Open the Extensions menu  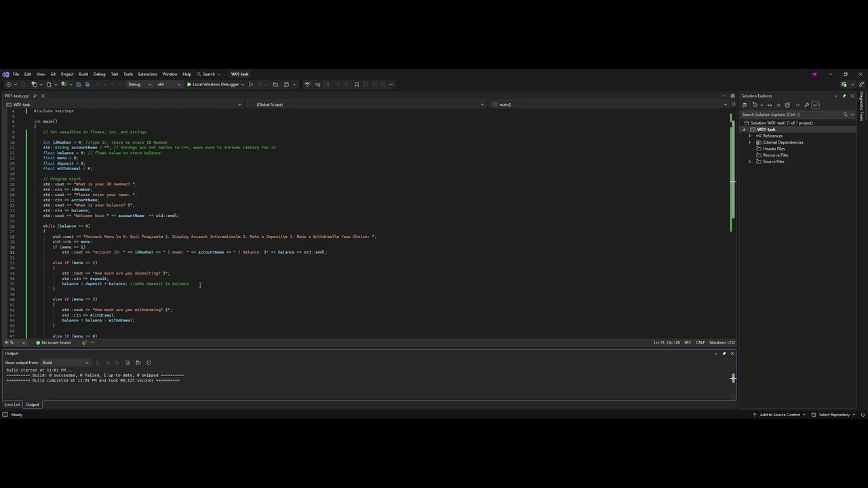[x=147, y=74]
